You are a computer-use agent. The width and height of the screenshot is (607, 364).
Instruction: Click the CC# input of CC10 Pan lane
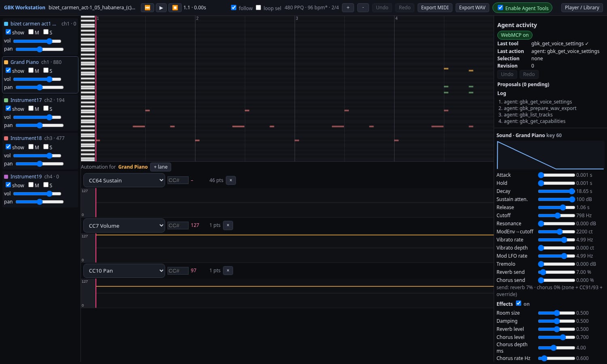178,271
